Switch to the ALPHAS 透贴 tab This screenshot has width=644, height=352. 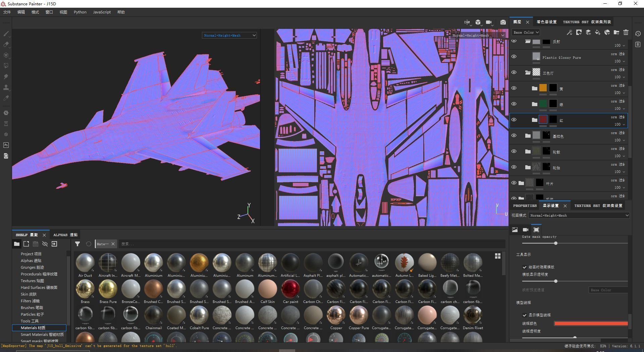point(65,235)
